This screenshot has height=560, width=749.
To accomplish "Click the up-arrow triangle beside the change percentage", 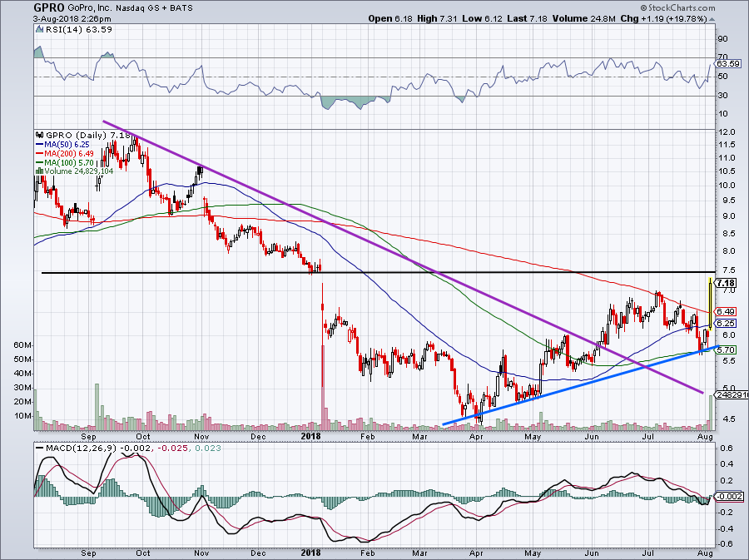I will (712, 19).
